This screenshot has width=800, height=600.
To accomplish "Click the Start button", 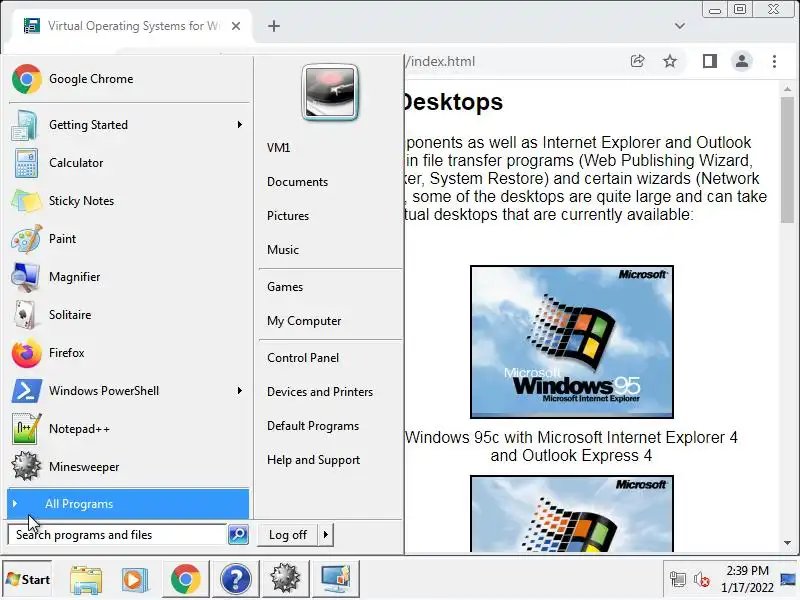I will coord(28,580).
